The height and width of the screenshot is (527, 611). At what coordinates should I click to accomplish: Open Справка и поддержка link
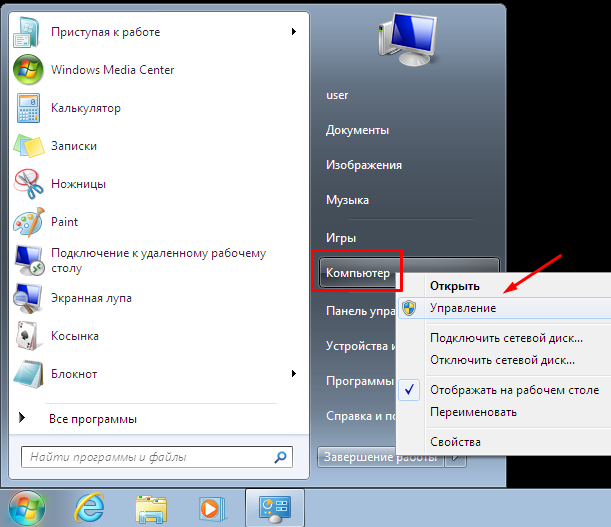361,416
